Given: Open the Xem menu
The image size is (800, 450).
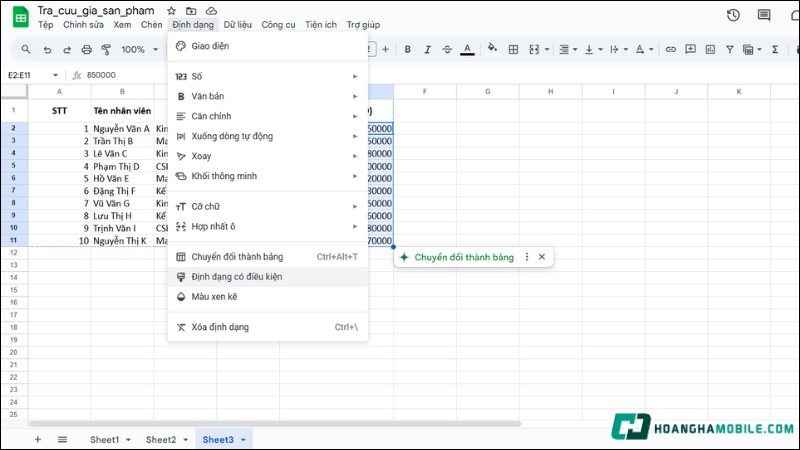Looking at the screenshot, I should coord(122,24).
